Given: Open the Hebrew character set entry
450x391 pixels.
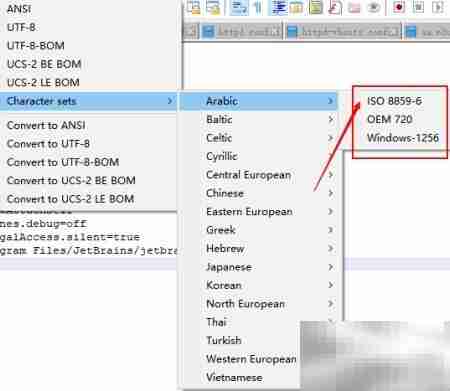Looking at the screenshot, I should coord(259,249).
